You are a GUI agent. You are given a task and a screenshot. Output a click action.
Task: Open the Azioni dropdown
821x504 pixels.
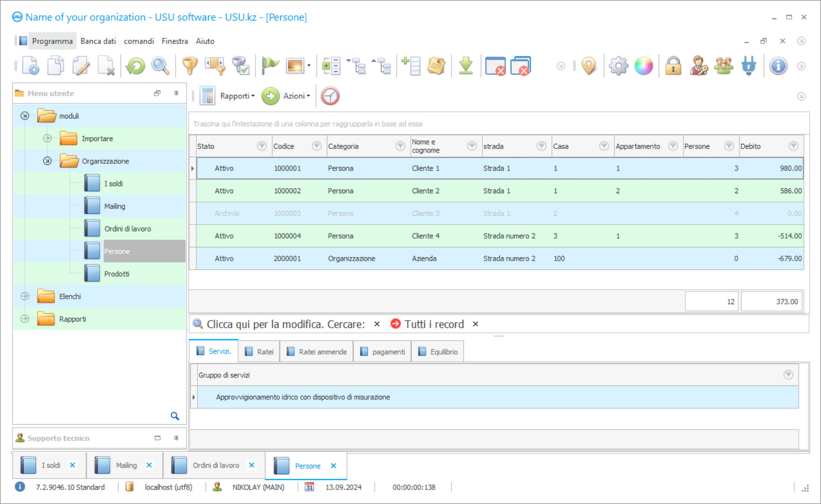[296, 96]
